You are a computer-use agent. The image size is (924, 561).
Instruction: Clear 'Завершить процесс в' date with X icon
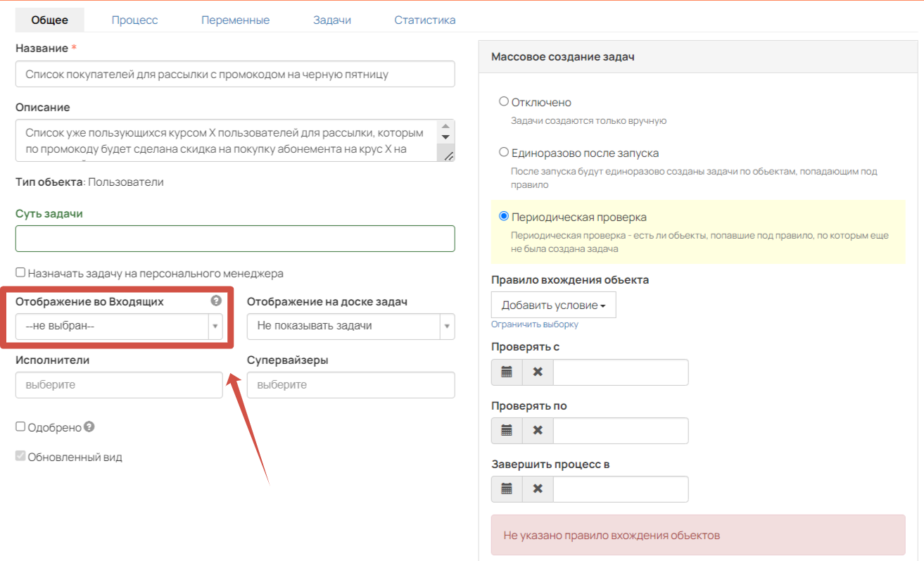(538, 489)
